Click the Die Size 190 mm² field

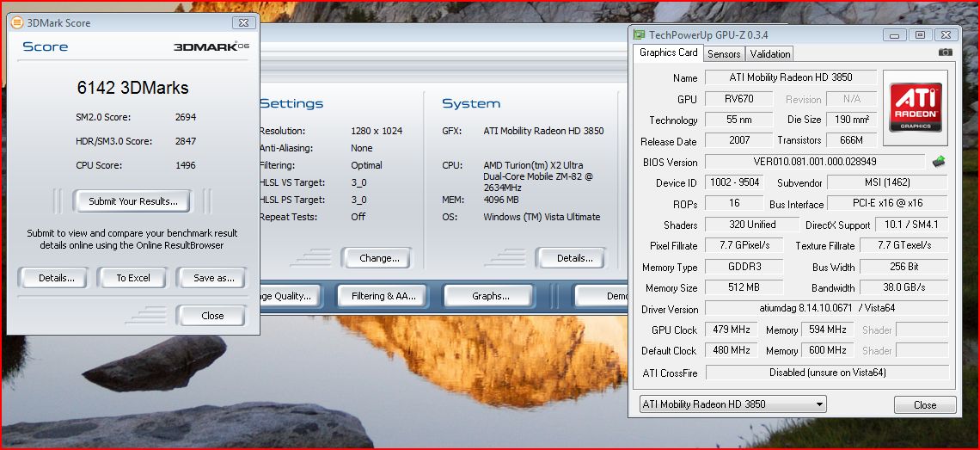click(x=851, y=120)
